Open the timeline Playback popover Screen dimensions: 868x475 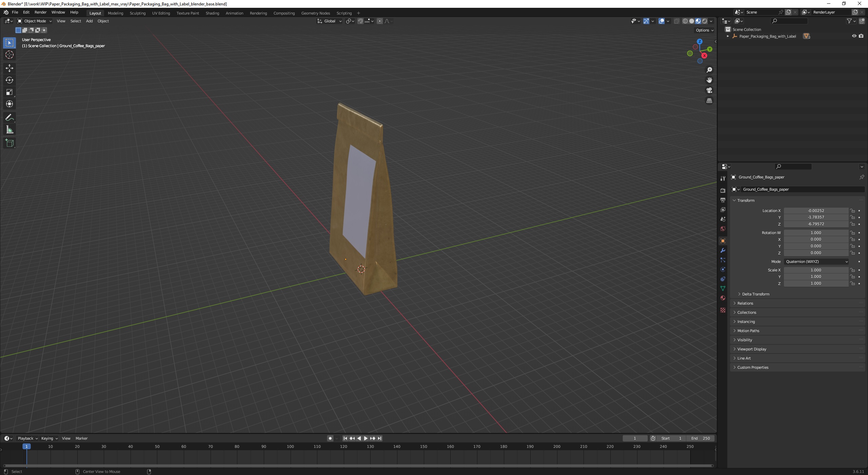[27, 438]
